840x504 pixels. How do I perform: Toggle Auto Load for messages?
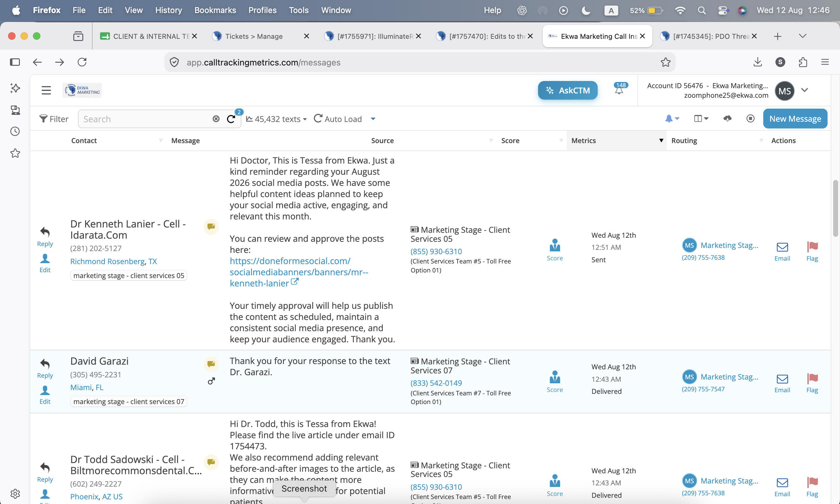[x=338, y=119]
